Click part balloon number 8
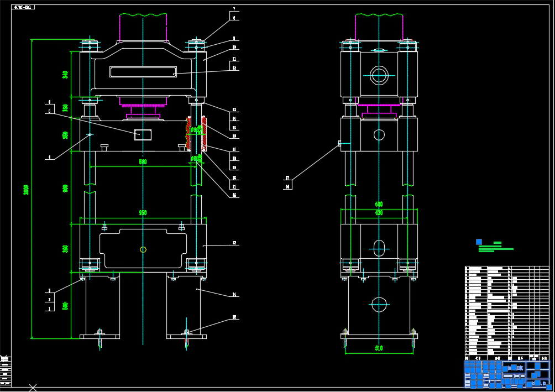Image resolution: width=555 pixels, height=392 pixels. click(x=234, y=18)
